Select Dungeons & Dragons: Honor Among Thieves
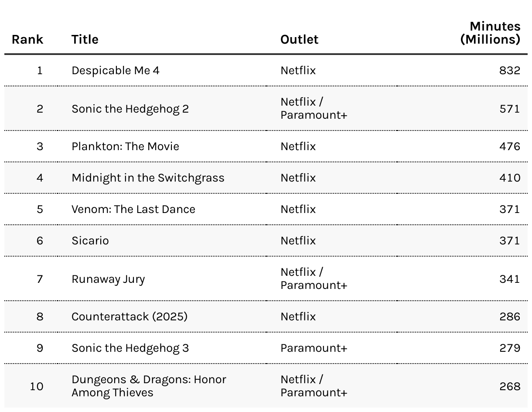Image resolution: width=532 pixels, height=412 pixels. click(x=149, y=386)
